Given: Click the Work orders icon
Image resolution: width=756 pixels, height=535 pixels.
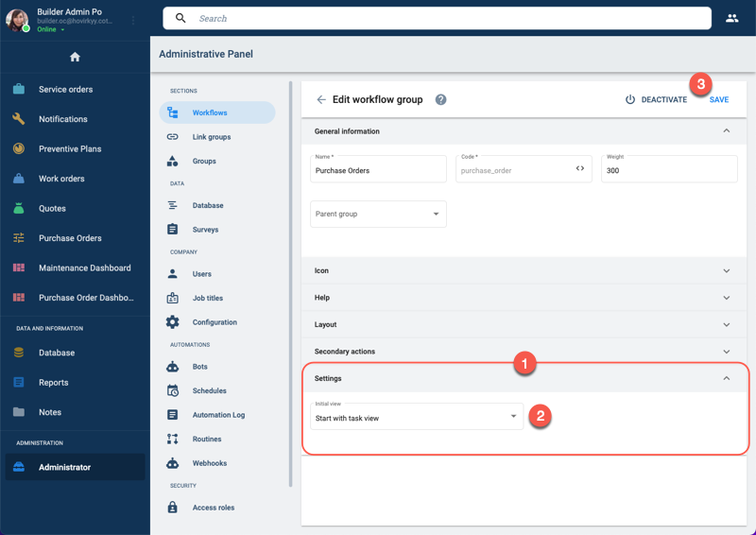Looking at the screenshot, I should (19, 179).
